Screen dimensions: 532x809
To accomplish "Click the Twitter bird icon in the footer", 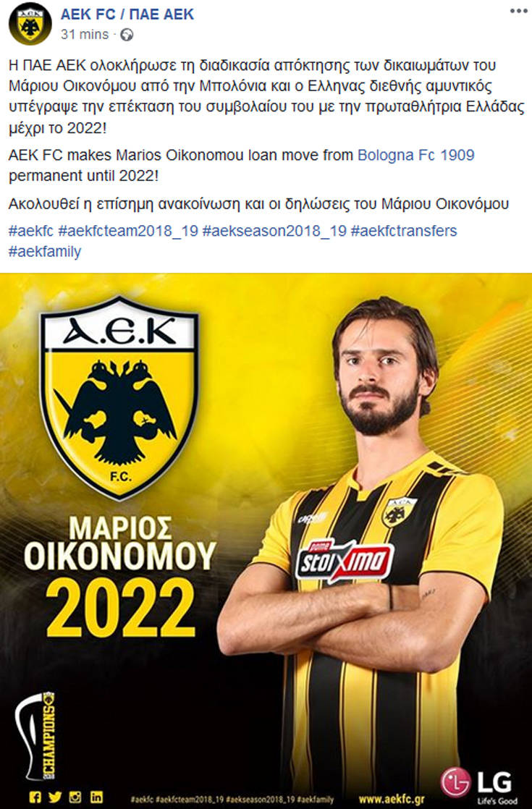I will pyautogui.click(x=55, y=797).
